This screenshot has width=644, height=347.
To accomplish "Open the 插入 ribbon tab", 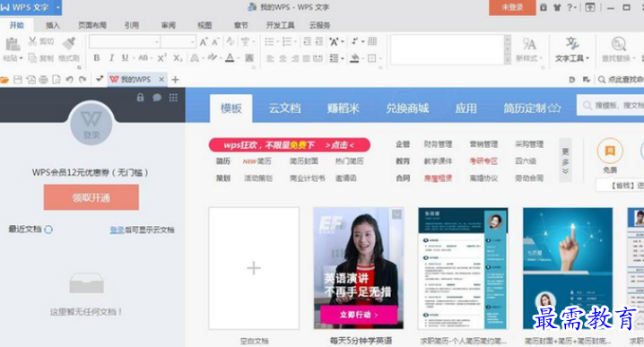I will 53,25.
